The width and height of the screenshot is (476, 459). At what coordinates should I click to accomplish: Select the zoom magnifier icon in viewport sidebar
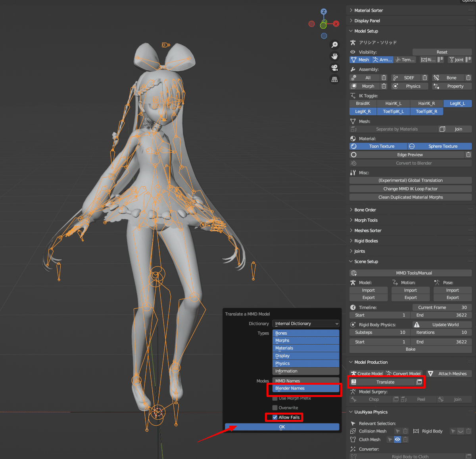pyautogui.click(x=335, y=44)
